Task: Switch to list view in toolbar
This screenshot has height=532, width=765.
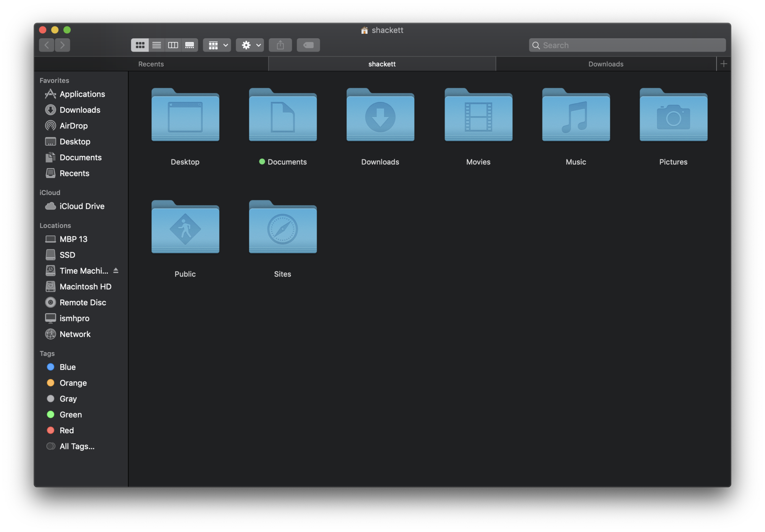Action: point(156,45)
